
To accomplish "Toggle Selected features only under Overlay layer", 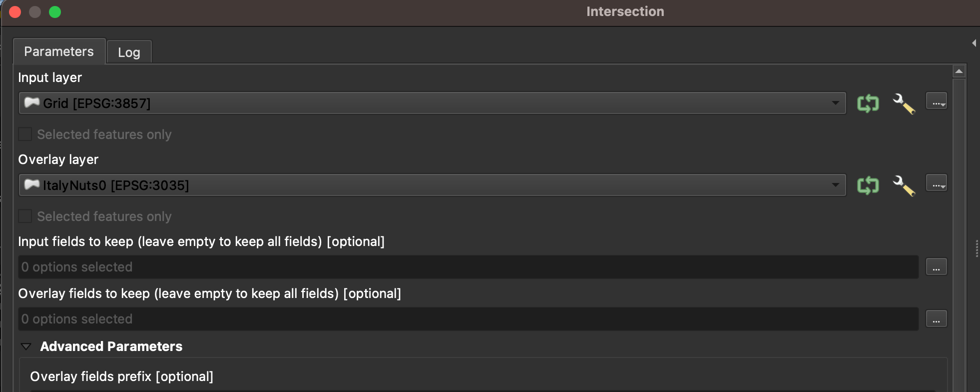I will pos(25,216).
